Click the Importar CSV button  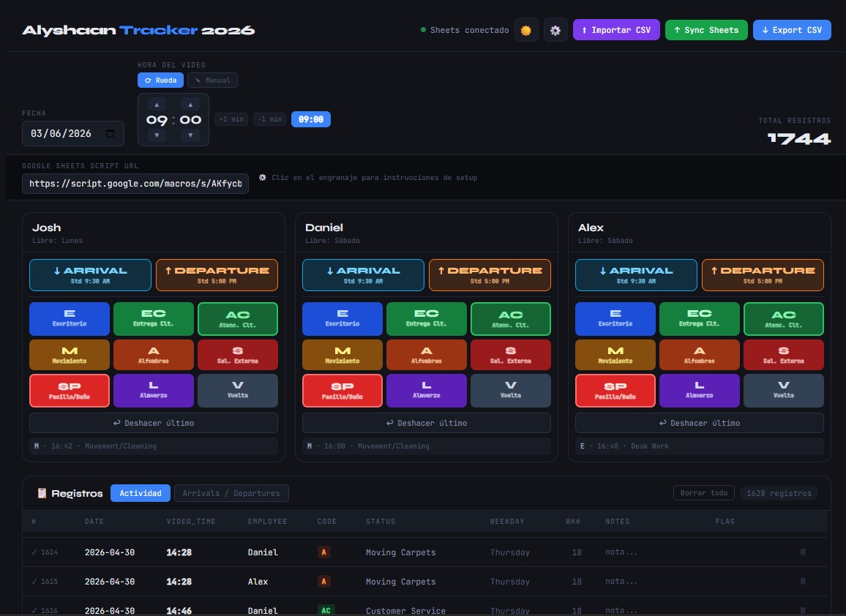tap(616, 30)
